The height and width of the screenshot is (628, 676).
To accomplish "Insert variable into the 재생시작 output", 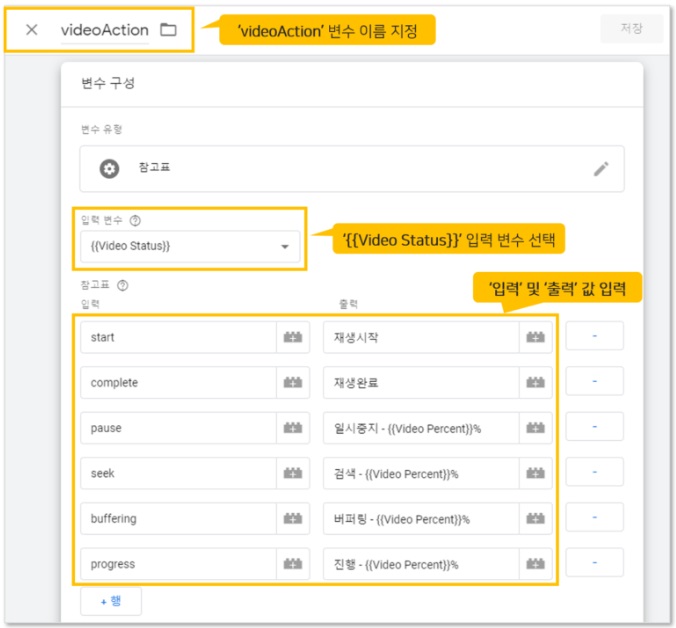I will tap(535, 337).
